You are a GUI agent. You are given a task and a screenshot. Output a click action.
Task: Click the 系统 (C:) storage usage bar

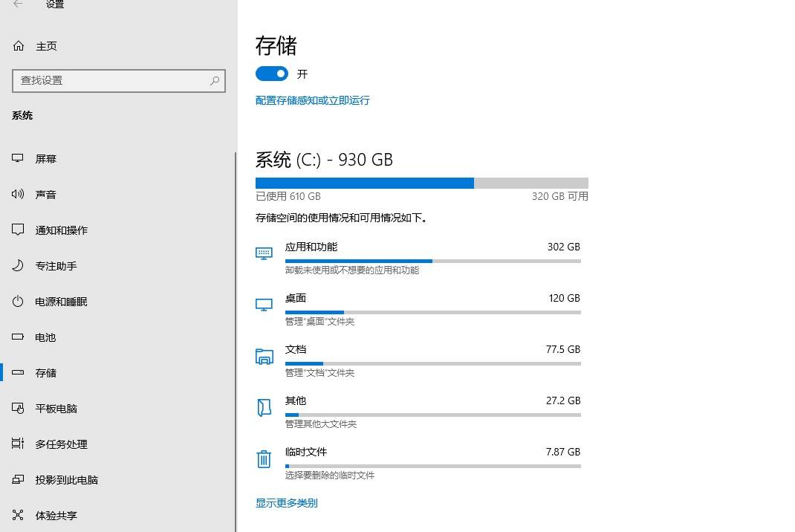click(421, 183)
